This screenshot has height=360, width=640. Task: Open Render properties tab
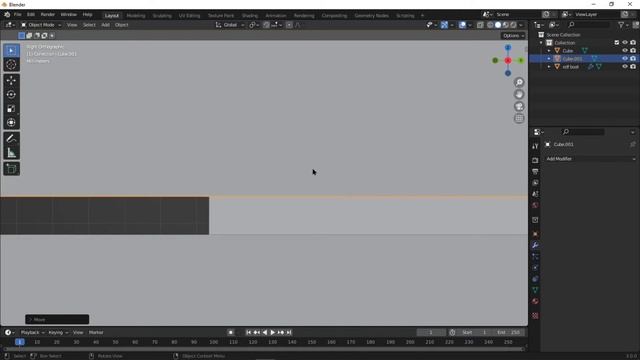(535, 160)
